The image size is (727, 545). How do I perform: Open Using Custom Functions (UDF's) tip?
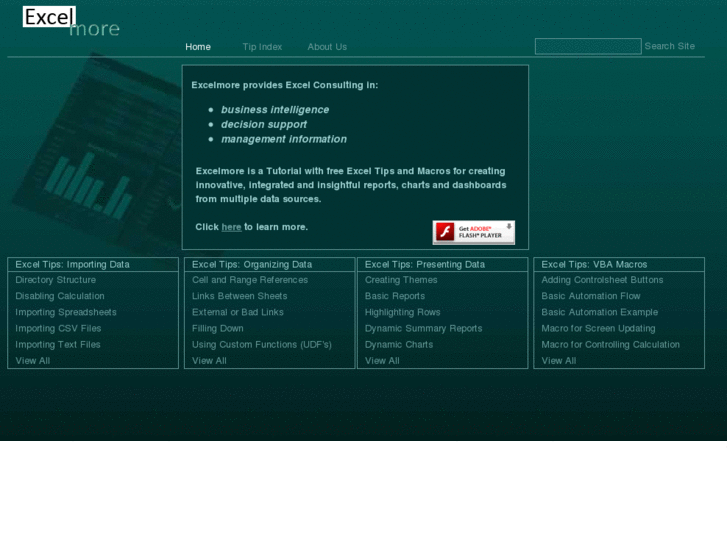click(262, 345)
